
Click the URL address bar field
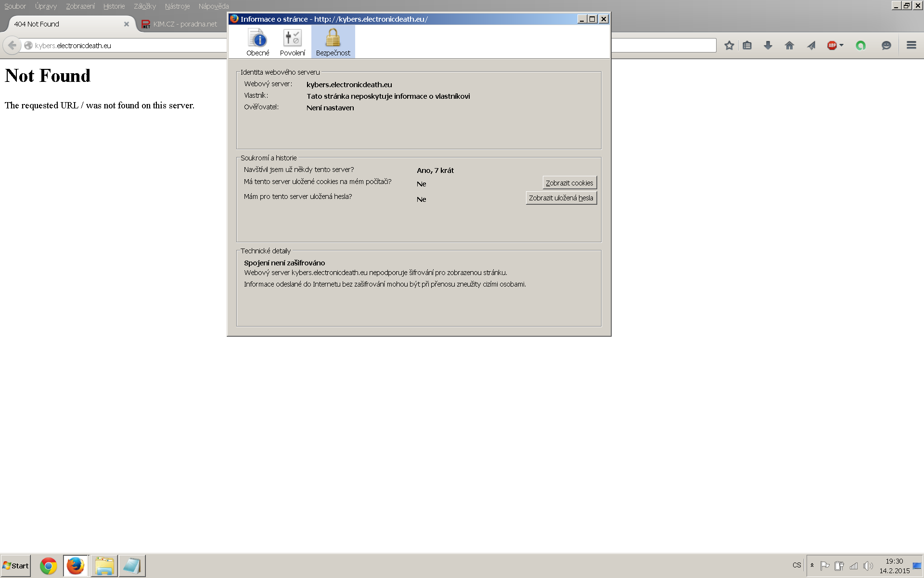click(125, 46)
